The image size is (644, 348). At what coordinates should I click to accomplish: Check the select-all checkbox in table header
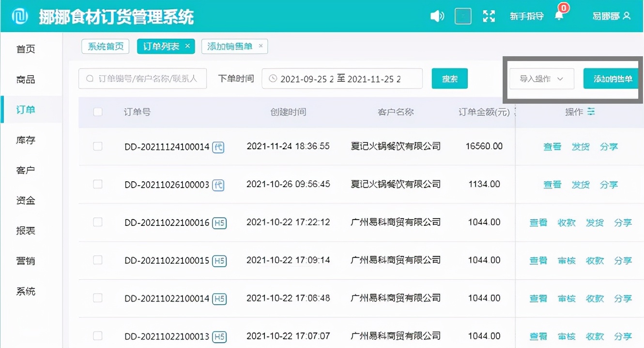click(x=98, y=111)
